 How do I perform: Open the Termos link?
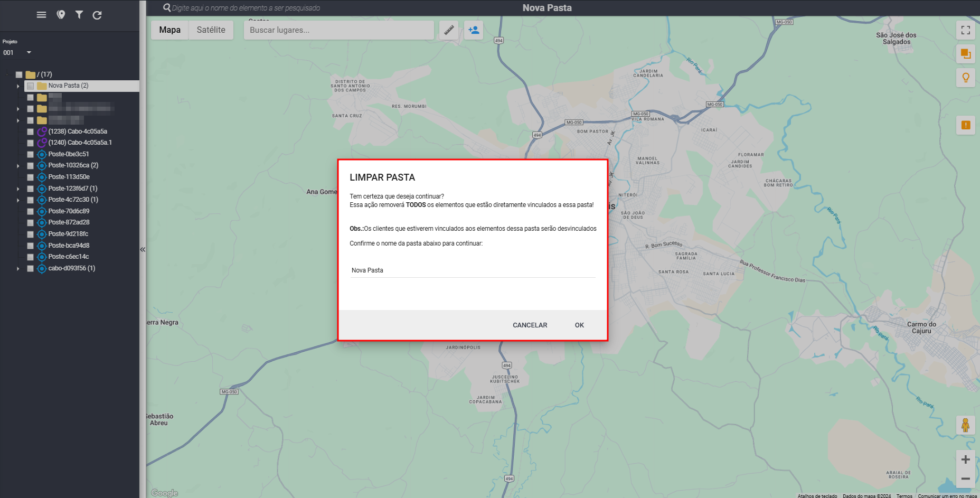[x=904, y=496]
